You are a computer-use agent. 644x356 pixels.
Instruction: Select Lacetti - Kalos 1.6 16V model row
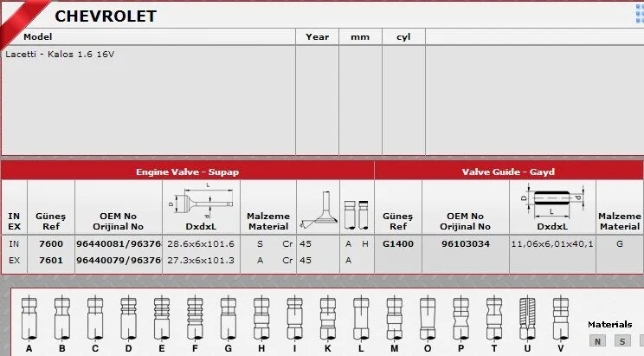60,54
